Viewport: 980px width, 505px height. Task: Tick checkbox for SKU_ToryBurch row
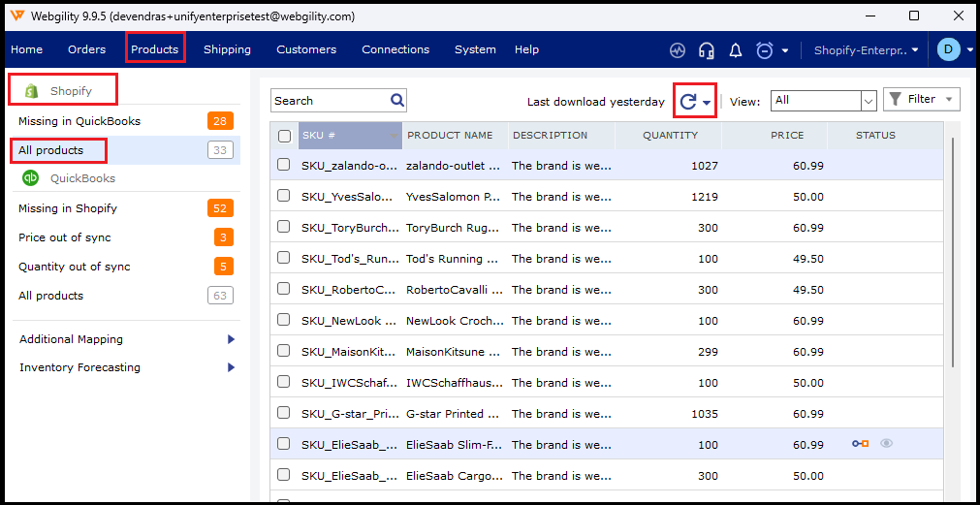pyautogui.click(x=284, y=227)
